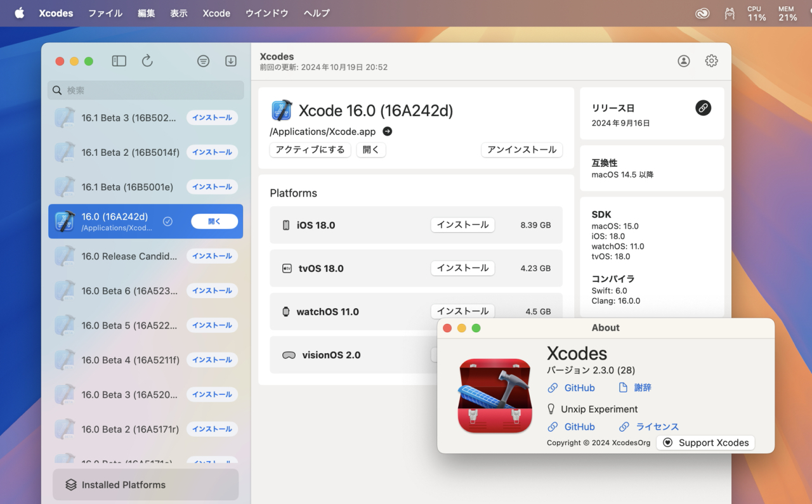Screen dimensions: 812x504
Task: Click the Creative Cloud menu bar icon
Action: [702, 13]
